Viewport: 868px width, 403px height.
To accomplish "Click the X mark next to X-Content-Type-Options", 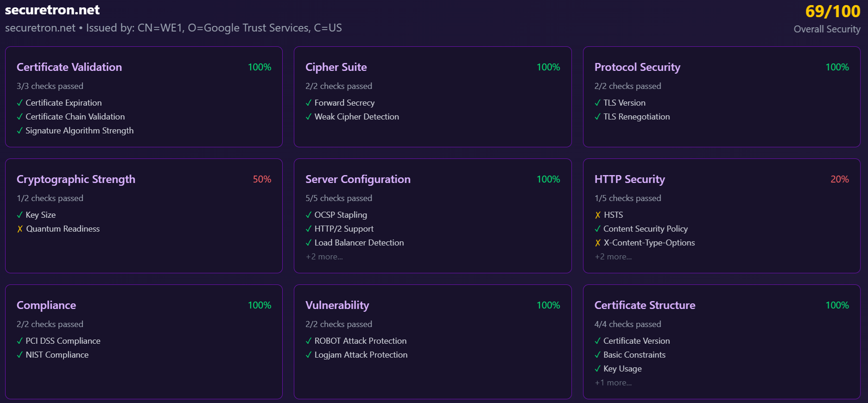I will click(x=598, y=243).
